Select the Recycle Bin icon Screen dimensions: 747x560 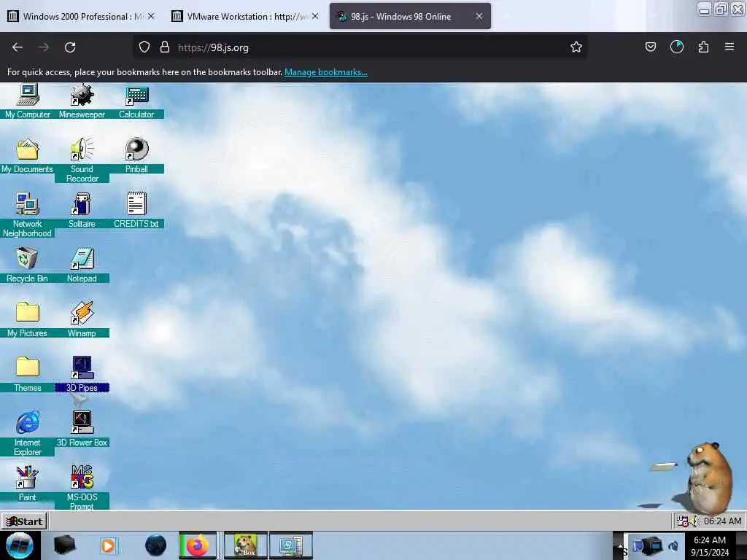point(27,265)
